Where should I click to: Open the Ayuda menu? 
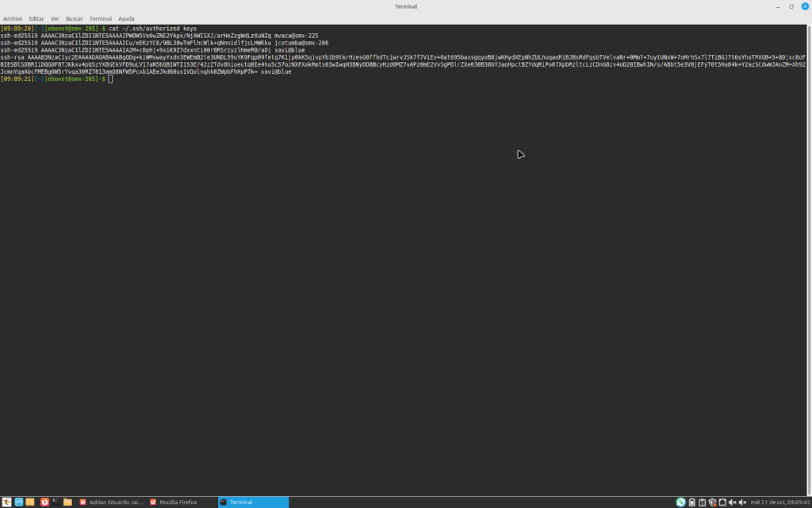pos(126,19)
